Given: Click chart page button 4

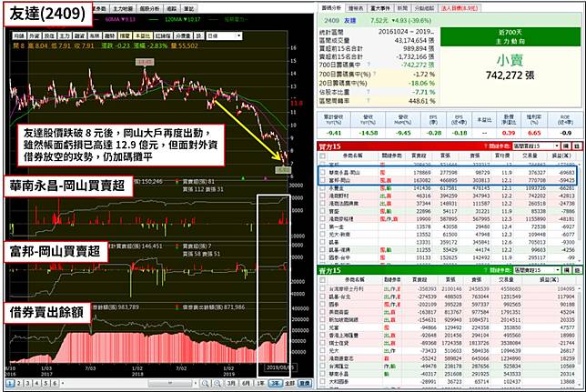Looking at the screenshot, I should [x=36, y=383].
